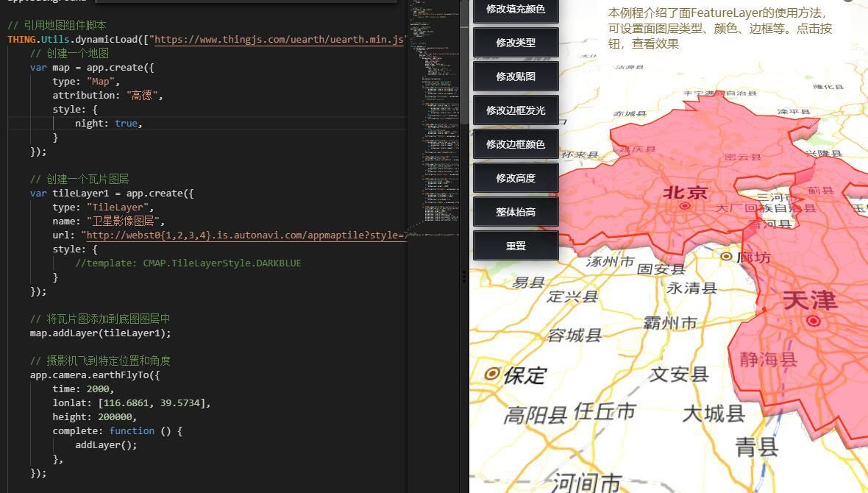The image size is (868, 493).
Task: Click the 高阳县 label on map
Action: [x=536, y=414]
